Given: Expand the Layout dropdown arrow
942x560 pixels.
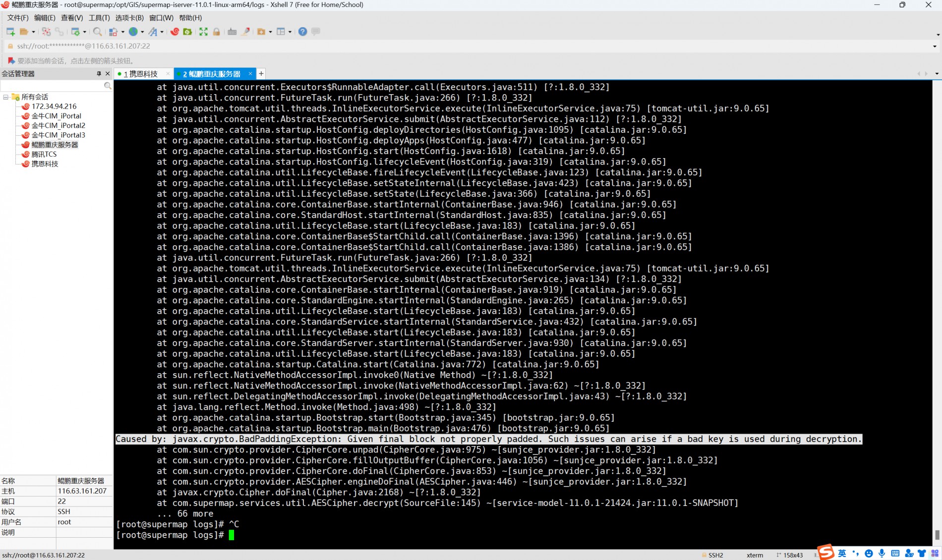Looking at the screenshot, I should (x=290, y=32).
